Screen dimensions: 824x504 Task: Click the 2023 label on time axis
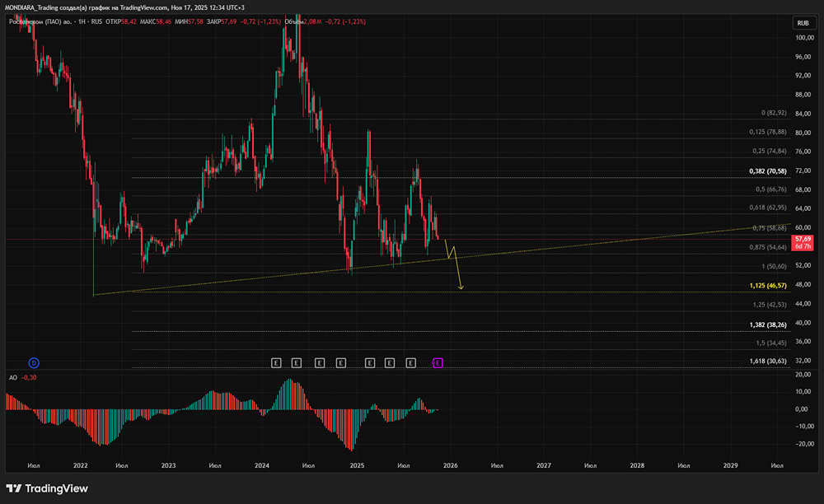[168, 465]
